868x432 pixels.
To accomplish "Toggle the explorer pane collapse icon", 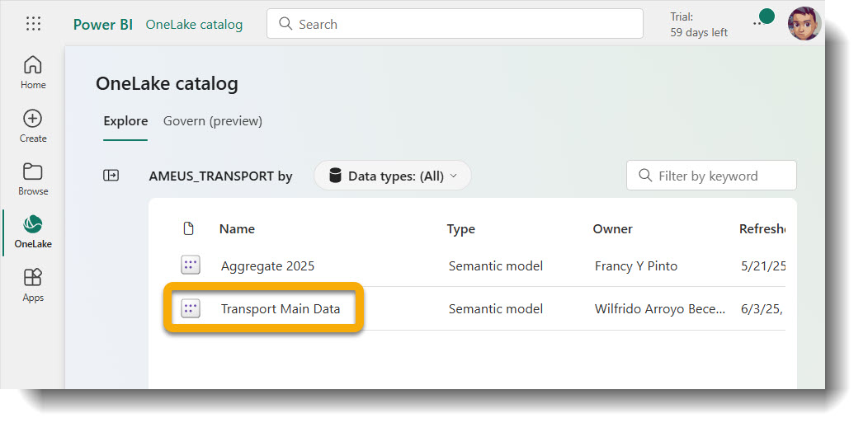I will coord(111,176).
